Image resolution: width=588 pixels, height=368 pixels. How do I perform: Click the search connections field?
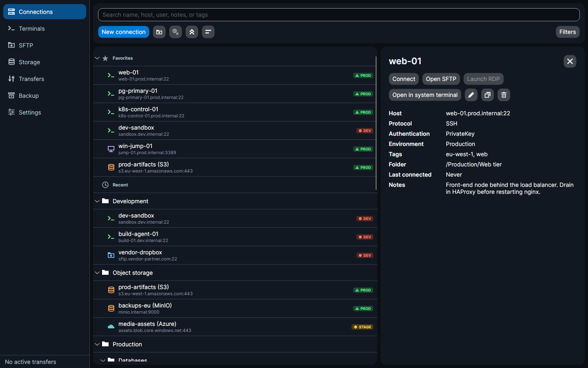point(339,15)
